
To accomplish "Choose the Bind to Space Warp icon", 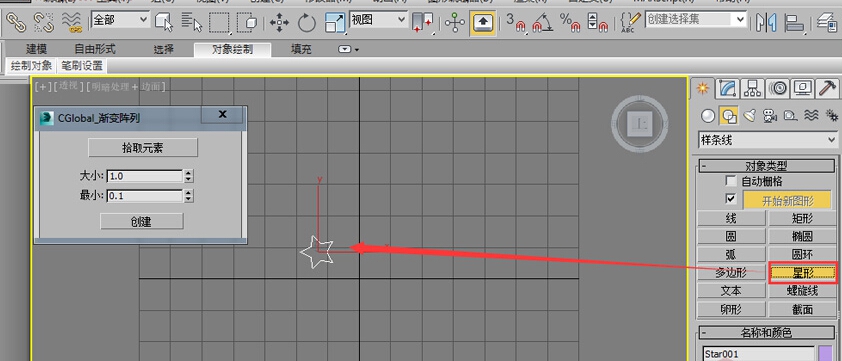I will click(71, 23).
